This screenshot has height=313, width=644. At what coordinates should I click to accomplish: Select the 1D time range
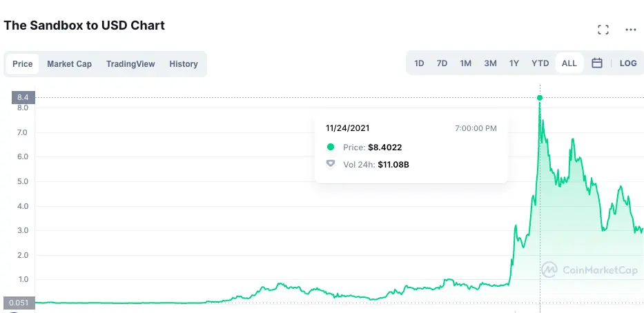419,63
